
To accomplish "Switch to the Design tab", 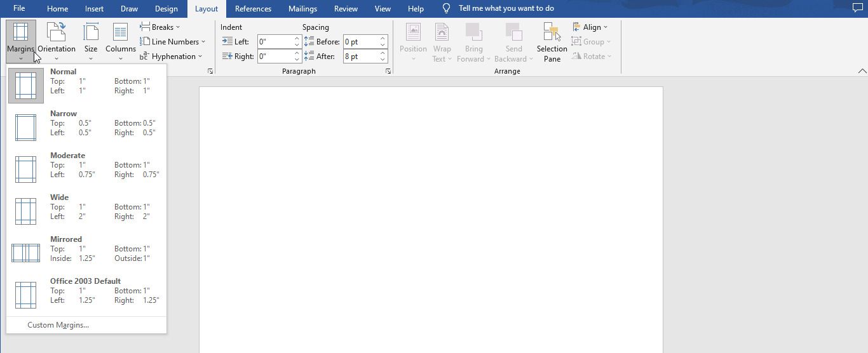I will (x=166, y=9).
